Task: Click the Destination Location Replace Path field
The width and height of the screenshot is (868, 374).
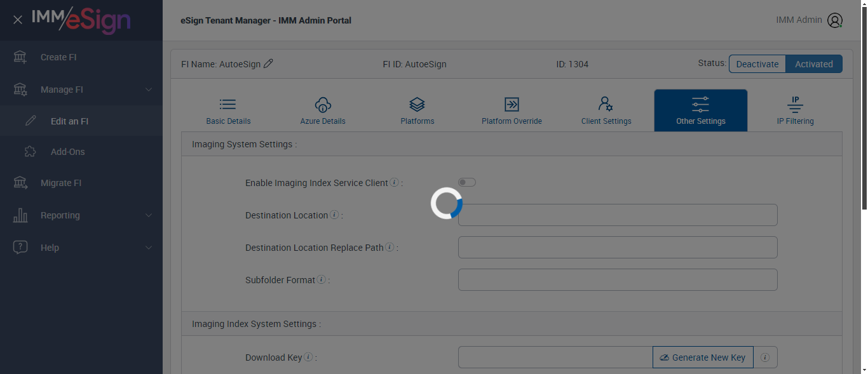Action: tap(618, 247)
